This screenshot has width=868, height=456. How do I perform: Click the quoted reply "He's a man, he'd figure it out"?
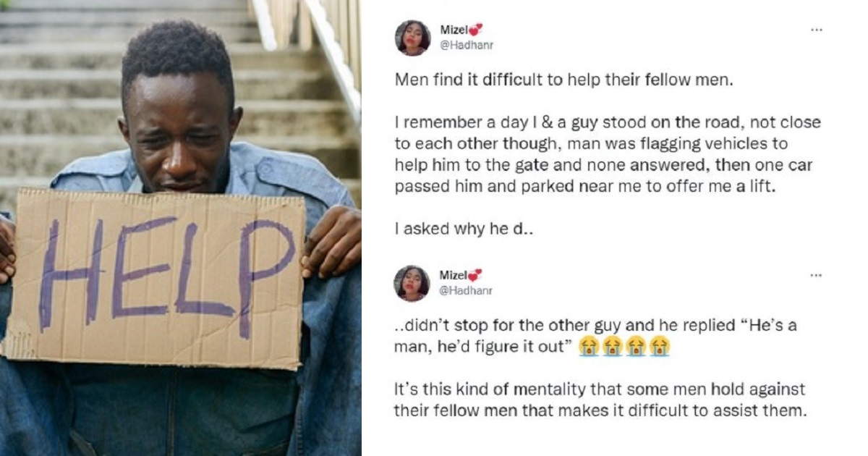[595, 337]
